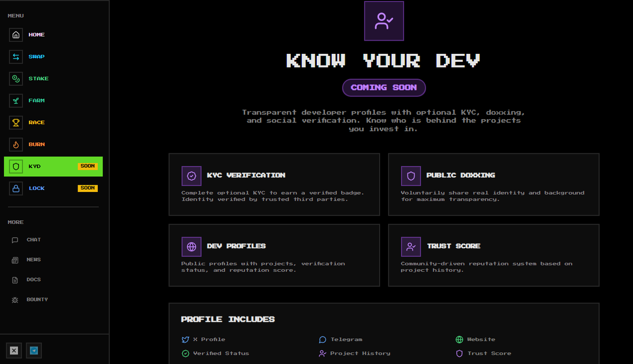Click the Website list text
The width and height of the screenshot is (633, 364).
click(481, 340)
